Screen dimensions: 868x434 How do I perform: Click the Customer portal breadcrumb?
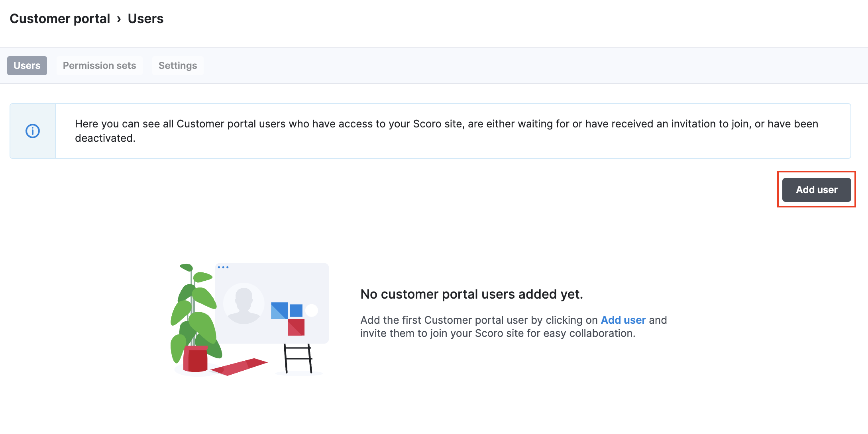[60, 19]
